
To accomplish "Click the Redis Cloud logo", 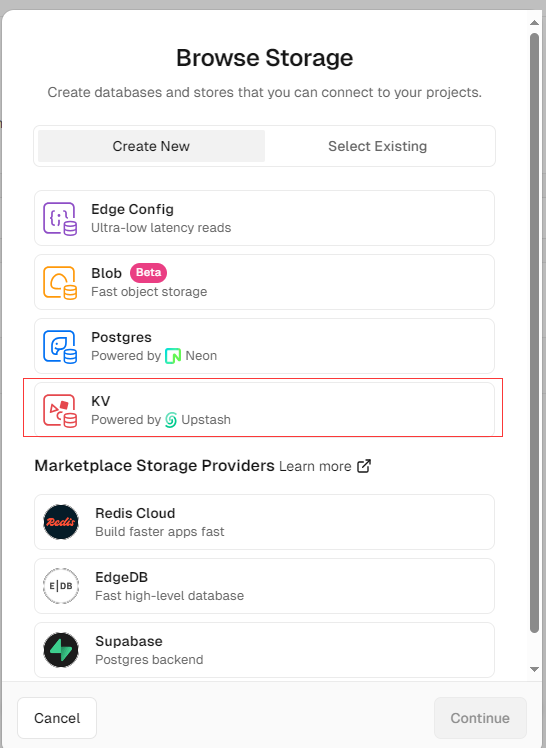I will (61, 522).
